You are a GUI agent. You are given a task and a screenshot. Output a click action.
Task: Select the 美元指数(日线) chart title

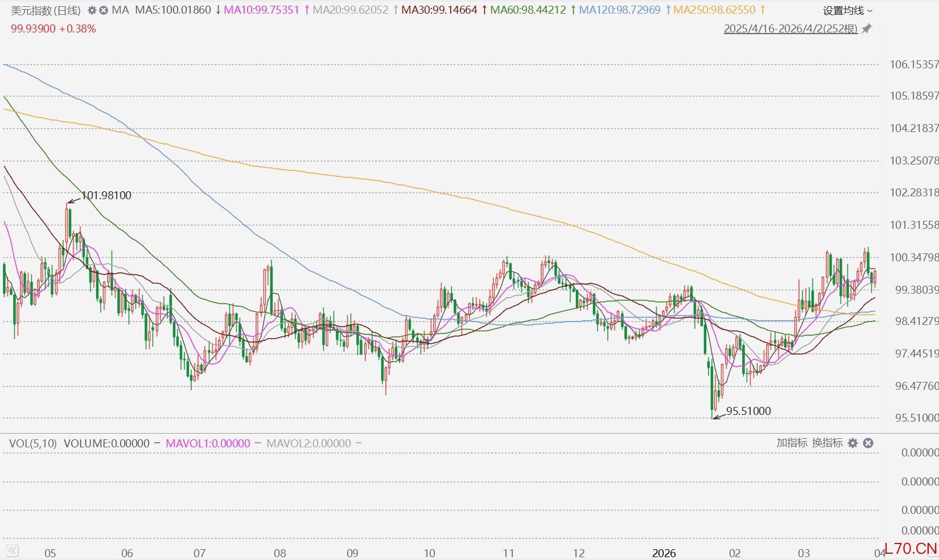tap(46, 10)
